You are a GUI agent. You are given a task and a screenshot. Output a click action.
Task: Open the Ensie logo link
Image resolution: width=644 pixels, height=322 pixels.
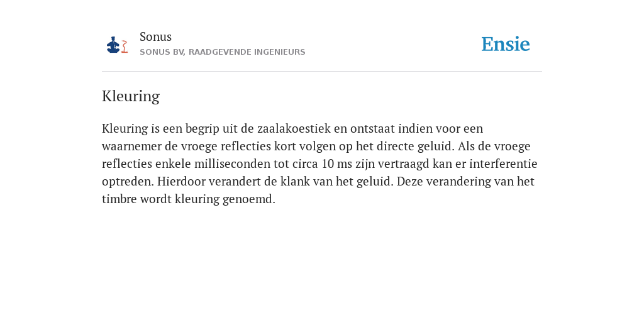coord(506,44)
